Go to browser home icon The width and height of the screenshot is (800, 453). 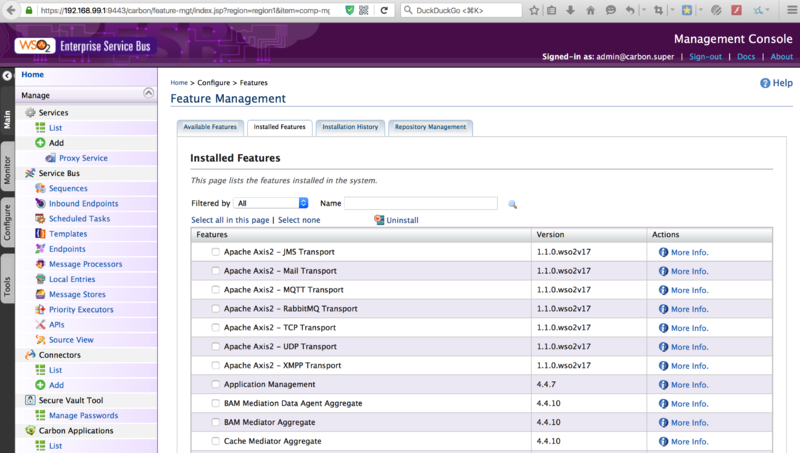point(590,10)
